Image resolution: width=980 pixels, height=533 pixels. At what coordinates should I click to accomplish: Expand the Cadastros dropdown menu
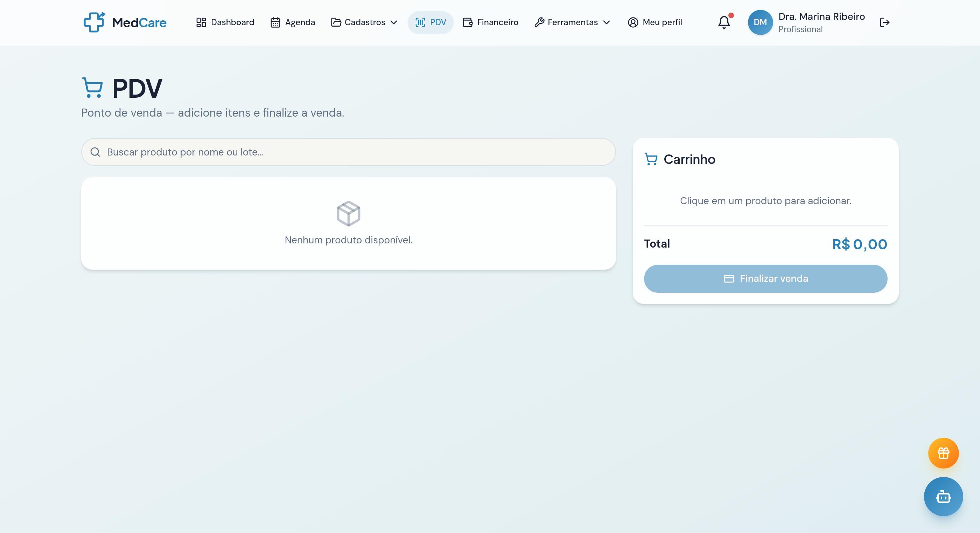[x=364, y=22]
